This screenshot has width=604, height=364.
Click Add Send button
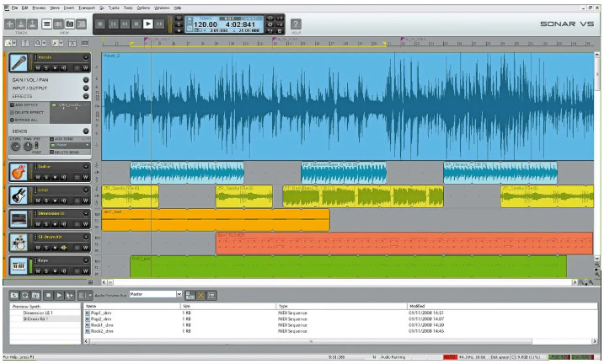(x=61, y=139)
